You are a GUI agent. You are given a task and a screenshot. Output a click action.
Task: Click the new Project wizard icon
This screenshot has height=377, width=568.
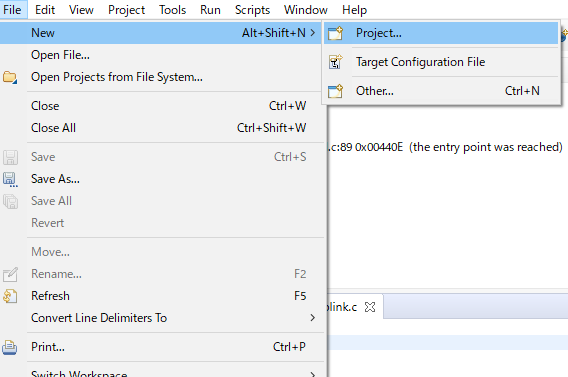(x=335, y=33)
